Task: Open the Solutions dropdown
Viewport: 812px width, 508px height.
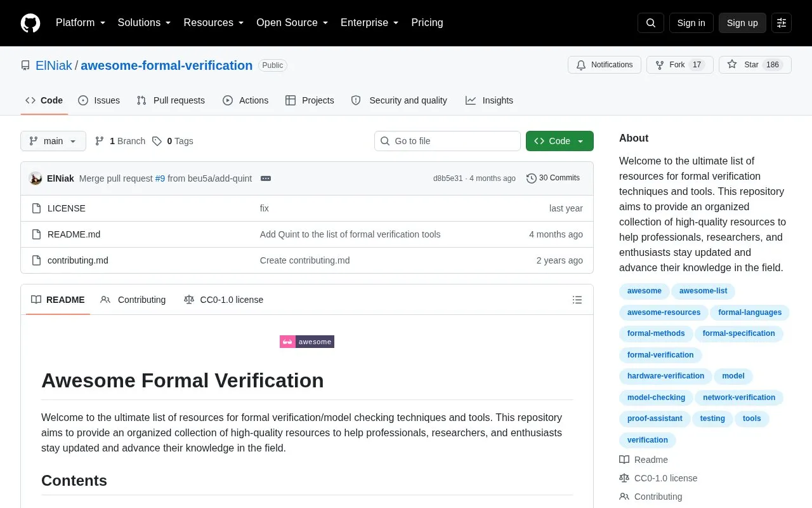Action: (145, 23)
